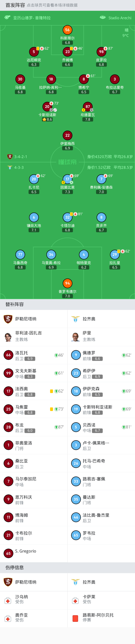Click number 17 因莫比莱 jersey icon
The image size is (135, 644).
67,179
